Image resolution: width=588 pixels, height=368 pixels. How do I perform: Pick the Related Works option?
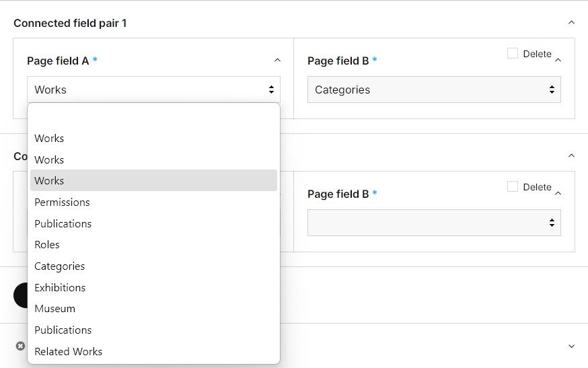[x=68, y=351]
